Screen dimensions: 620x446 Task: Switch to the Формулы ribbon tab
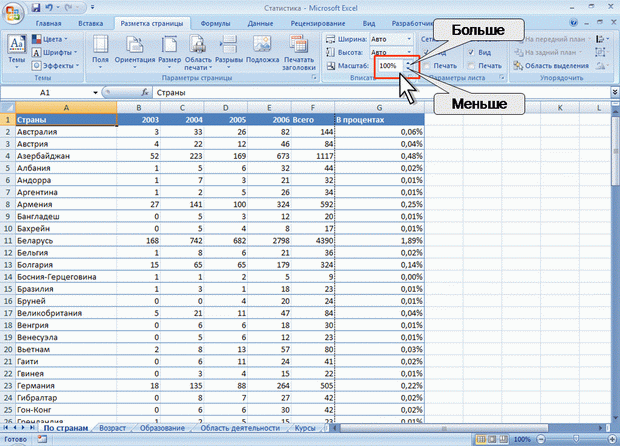[215, 24]
